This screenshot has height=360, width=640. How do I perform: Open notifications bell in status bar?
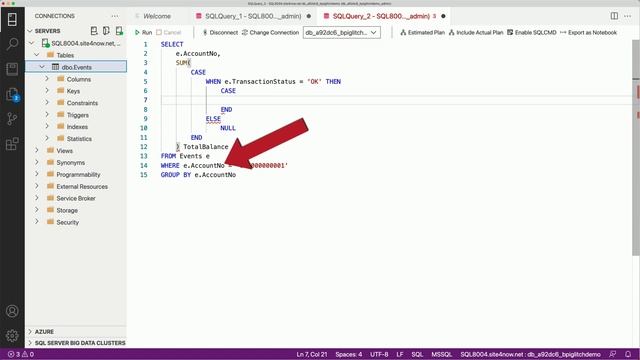click(628, 354)
